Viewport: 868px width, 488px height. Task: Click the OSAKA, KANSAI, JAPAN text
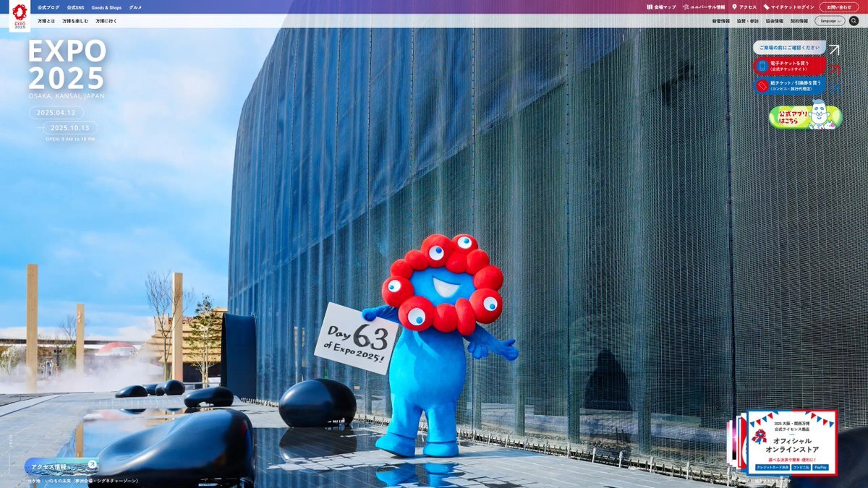[67, 96]
